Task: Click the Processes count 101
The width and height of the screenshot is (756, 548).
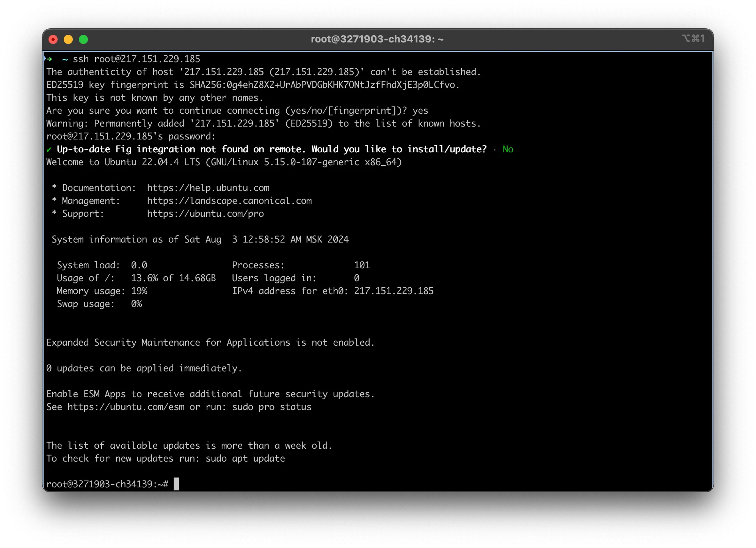Action: tap(362, 265)
